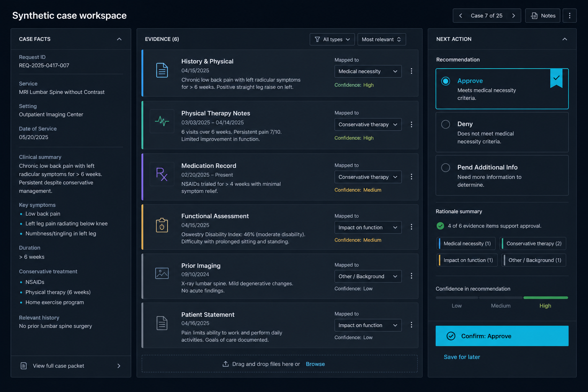The height and width of the screenshot is (392, 588).
Task: Click the History & Physical title
Action: point(207,61)
